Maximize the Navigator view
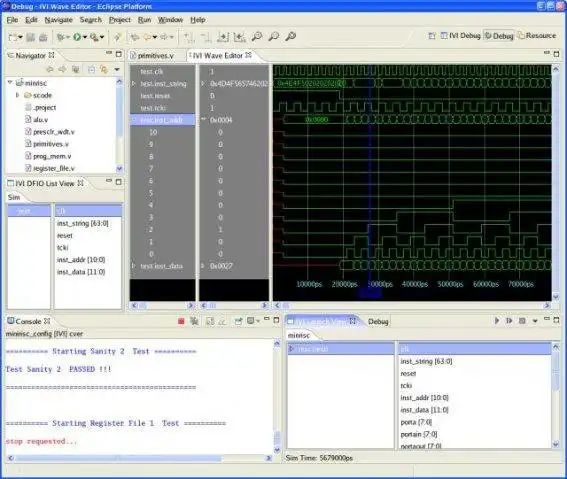Viewport: 567px width, 479px height. [118, 54]
